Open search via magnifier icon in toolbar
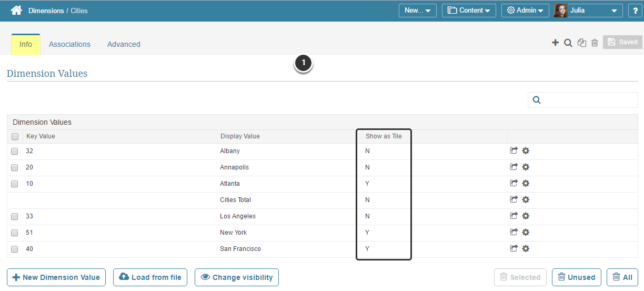644x291 pixels. (568, 43)
